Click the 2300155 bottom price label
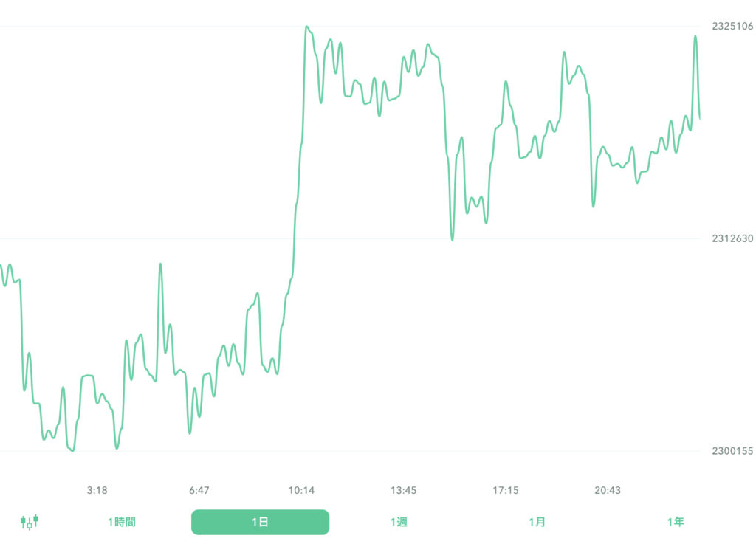This screenshot has height=544, width=756. click(732, 451)
